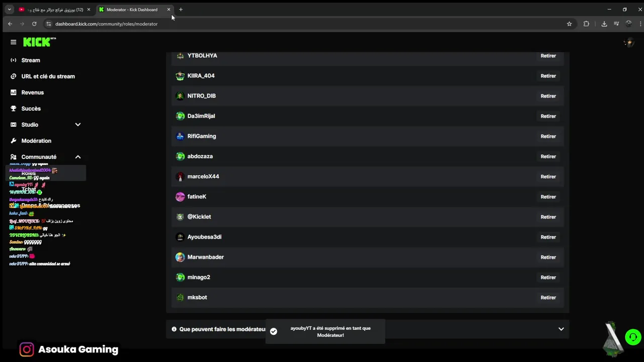Reload the page
Viewport: 644px width, 362px height.
(34, 24)
